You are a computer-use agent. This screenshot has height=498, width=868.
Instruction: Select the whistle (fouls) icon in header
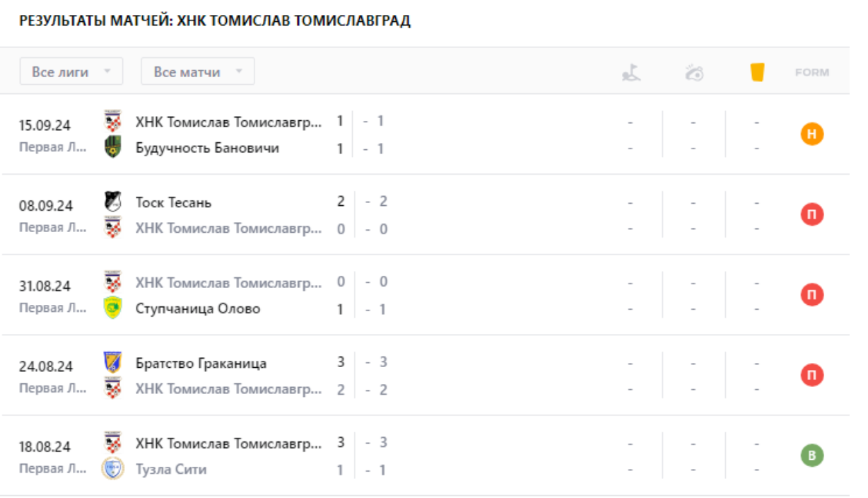point(694,71)
